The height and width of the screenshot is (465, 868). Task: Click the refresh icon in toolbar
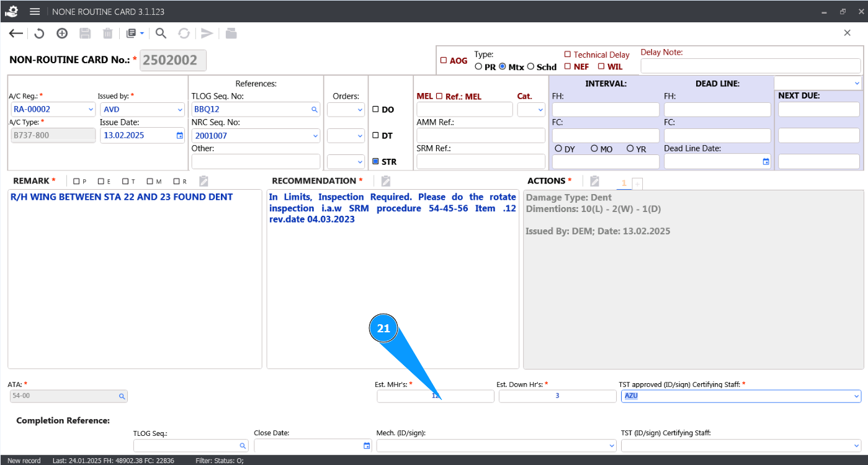tap(39, 33)
